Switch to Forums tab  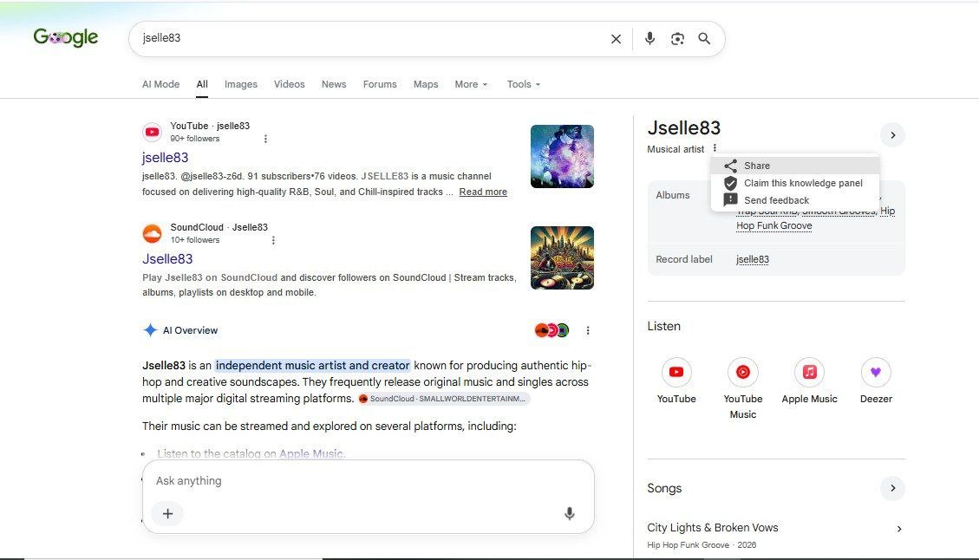point(380,84)
